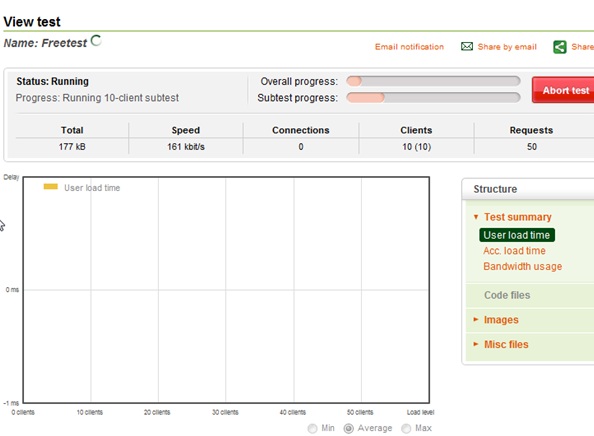594x436 pixels.
Task: Click the Code files entry
Action: (x=507, y=295)
